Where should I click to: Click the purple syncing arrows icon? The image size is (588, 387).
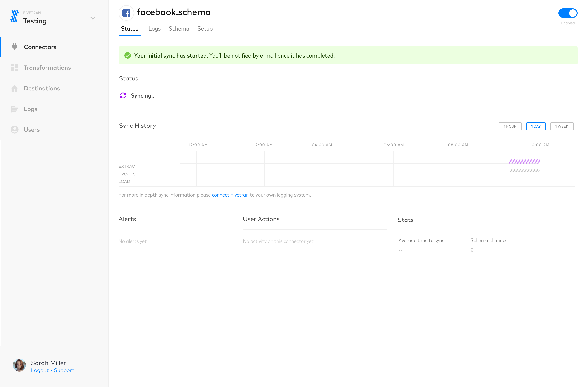tap(123, 96)
